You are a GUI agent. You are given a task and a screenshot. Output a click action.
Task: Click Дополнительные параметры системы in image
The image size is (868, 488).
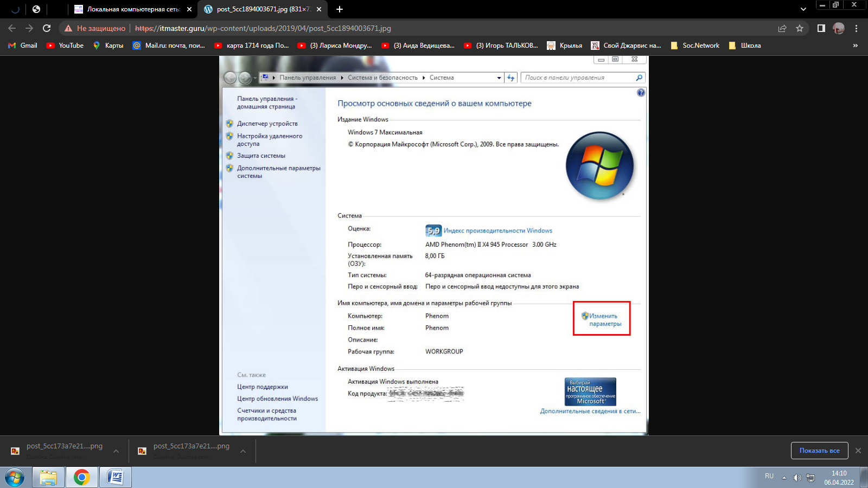pos(278,172)
